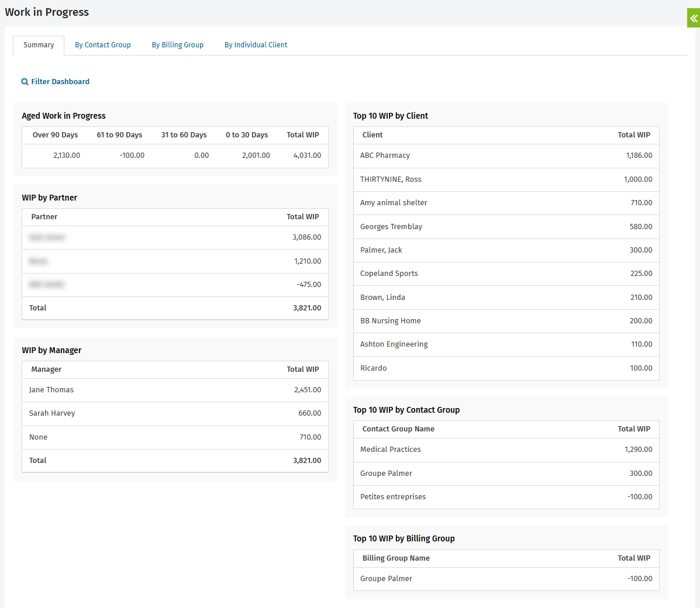Click the 31 to 60 Days value 0.00

point(201,156)
